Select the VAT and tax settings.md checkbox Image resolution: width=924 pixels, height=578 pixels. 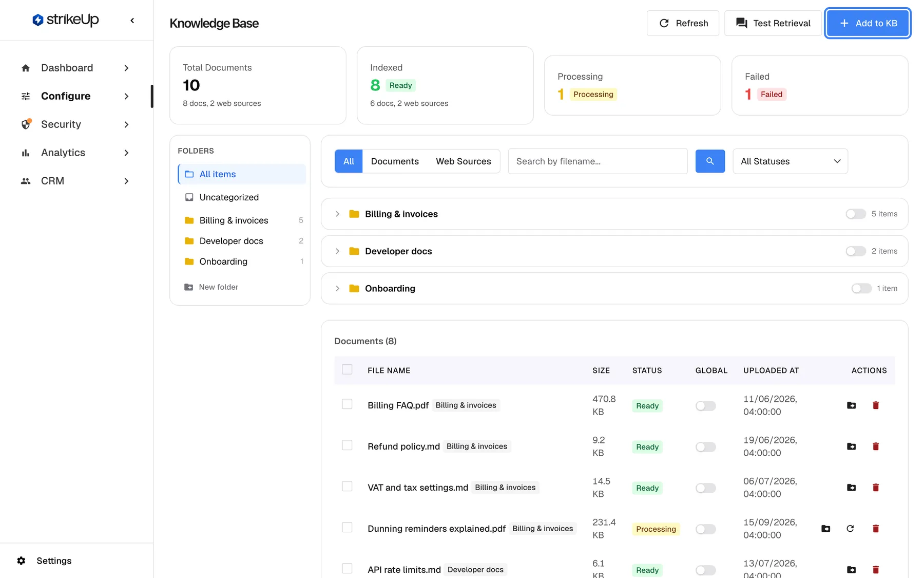(347, 487)
